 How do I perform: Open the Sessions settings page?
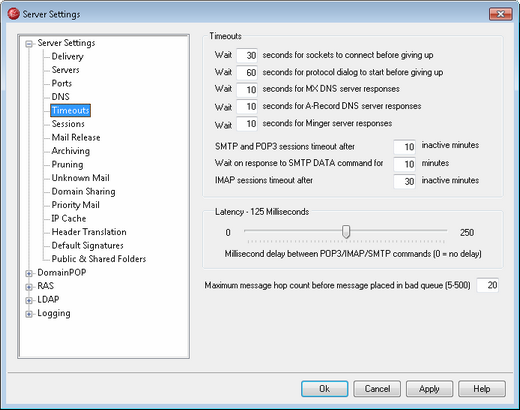pyautogui.click(x=68, y=124)
